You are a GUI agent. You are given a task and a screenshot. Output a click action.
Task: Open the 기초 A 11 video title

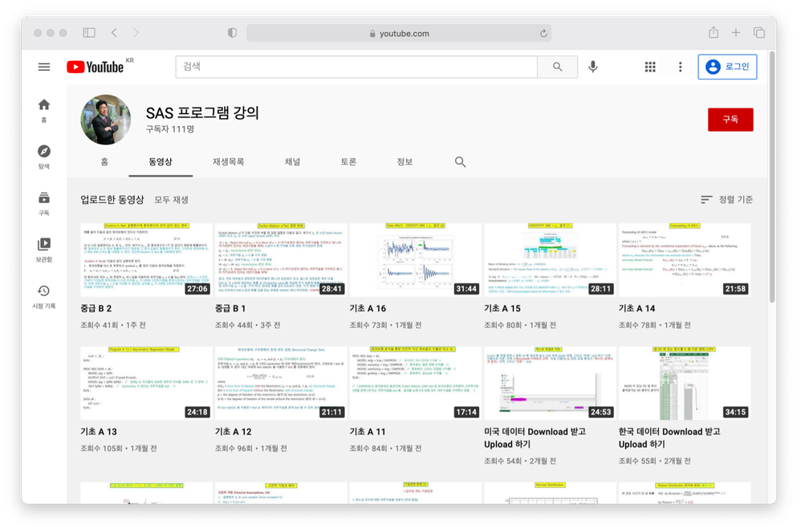pos(368,432)
